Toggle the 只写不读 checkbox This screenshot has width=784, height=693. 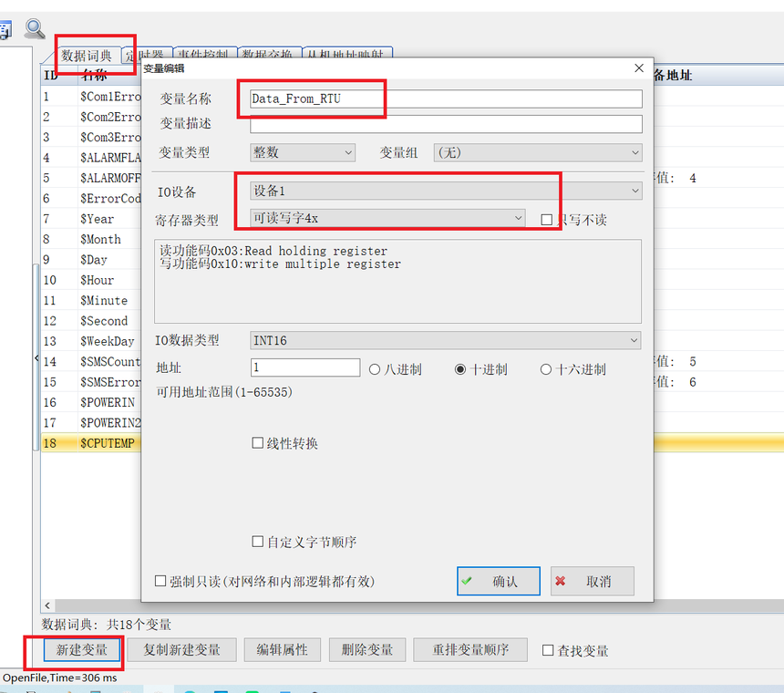[x=547, y=220]
